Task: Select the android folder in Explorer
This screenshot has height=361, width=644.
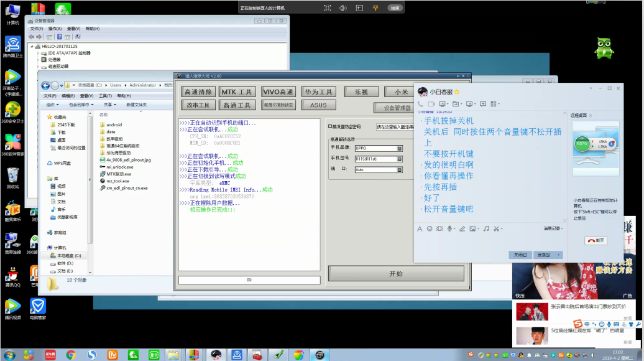Action: coord(114,124)
